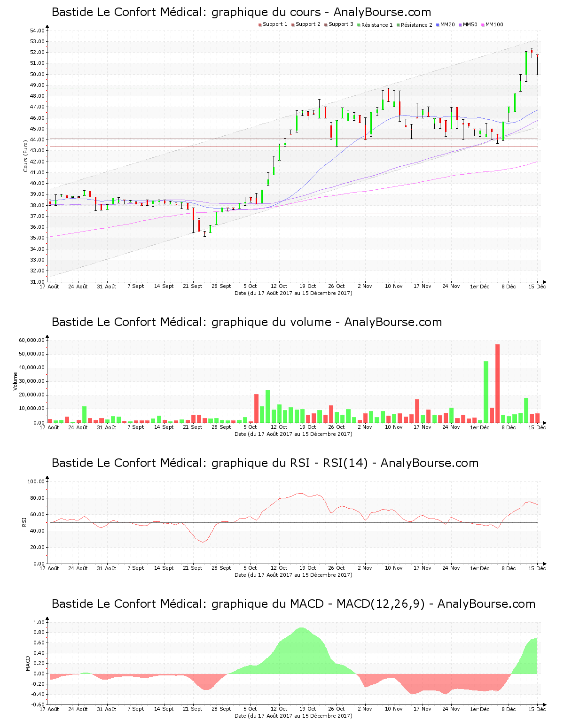Select the MM20 legend label
Image resolution: width=564 pixels, height=728 pixels.
click(x=447, y=24)
